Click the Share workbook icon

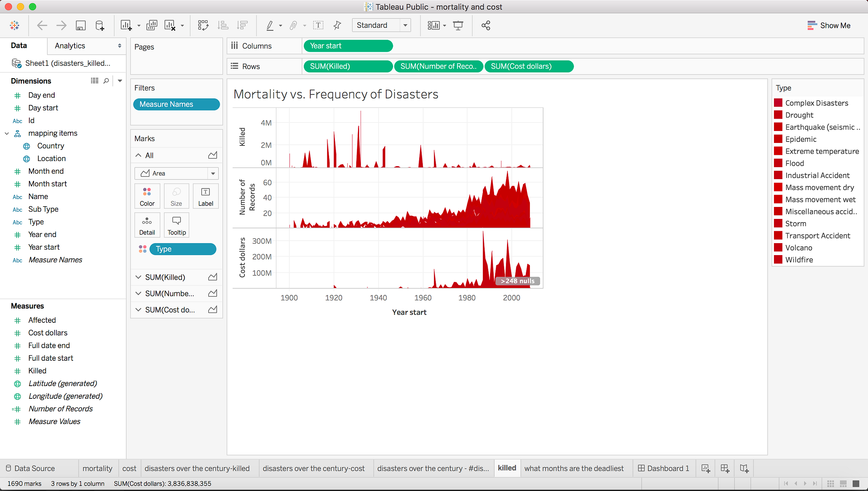(486, 25)
